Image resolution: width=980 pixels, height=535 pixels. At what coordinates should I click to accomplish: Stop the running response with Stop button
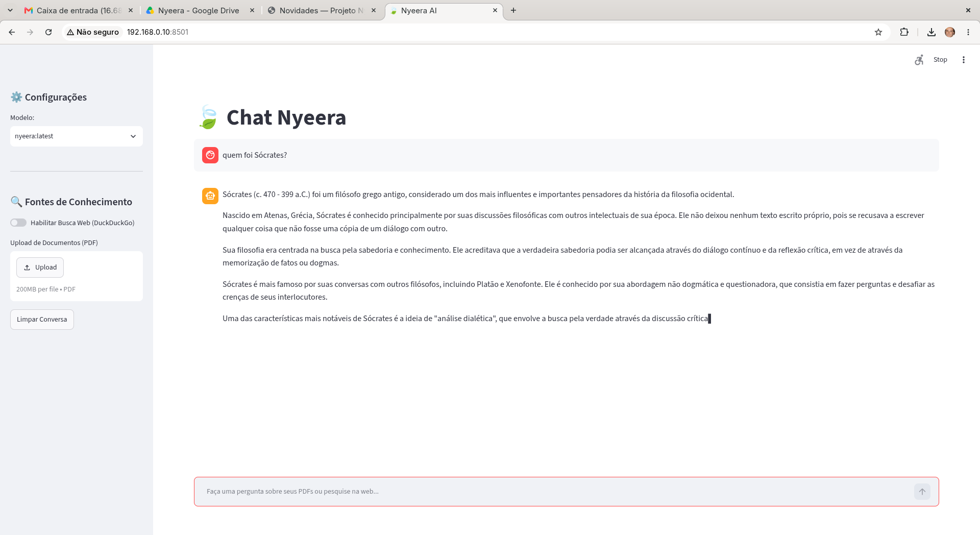[940, 60]
